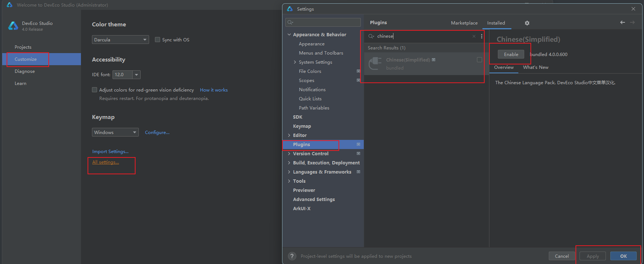Open the Darcula color theme dropdown
Image resolution: width=644 pixels, height=264 pixels.
pos(121,40)
